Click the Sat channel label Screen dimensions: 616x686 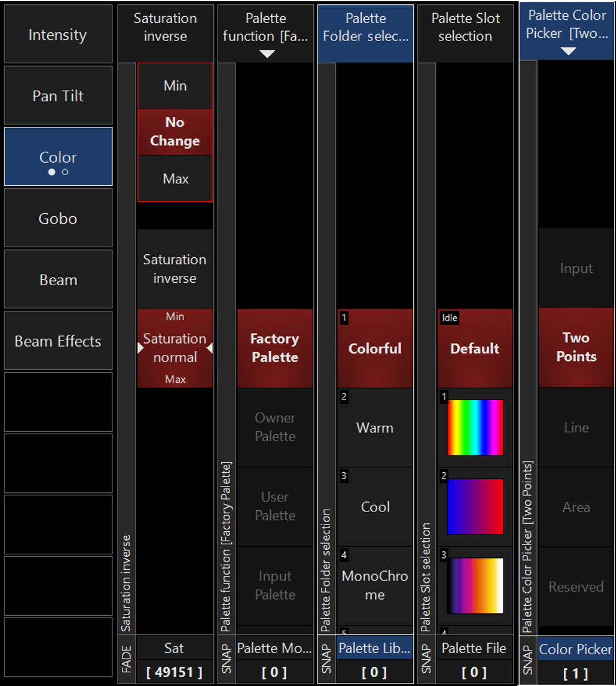pyautogui.click(x=174, y=648)
